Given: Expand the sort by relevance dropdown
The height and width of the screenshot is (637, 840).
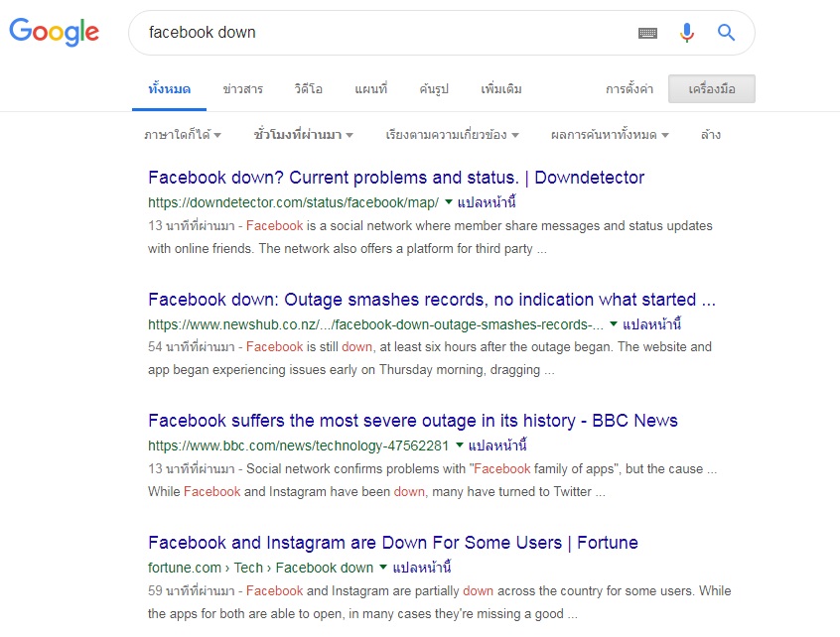Looking at the screenshot, I should 452,135.
